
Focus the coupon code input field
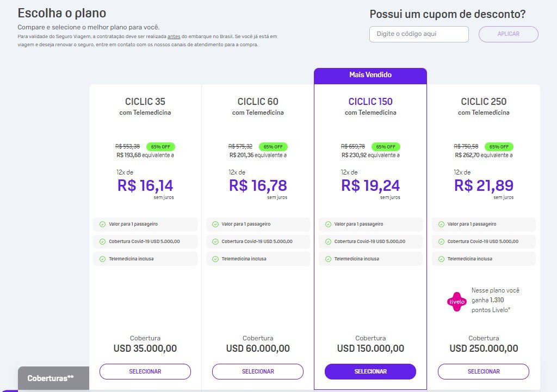coord(419,34)
